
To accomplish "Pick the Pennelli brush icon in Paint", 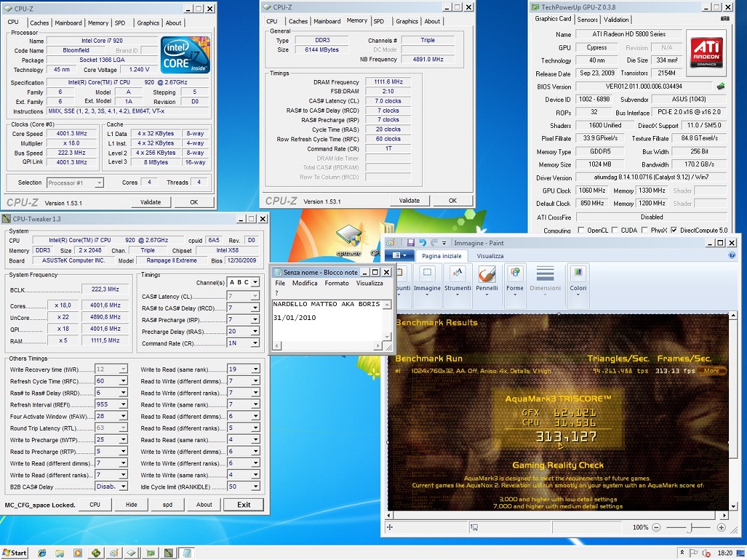I will [487, 273].
